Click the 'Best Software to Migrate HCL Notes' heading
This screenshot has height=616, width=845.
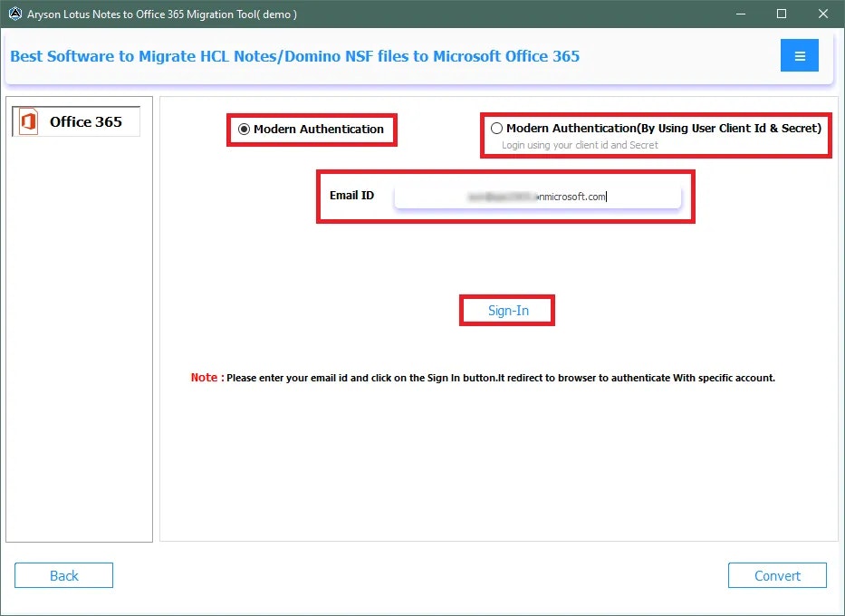pos(294,56)
